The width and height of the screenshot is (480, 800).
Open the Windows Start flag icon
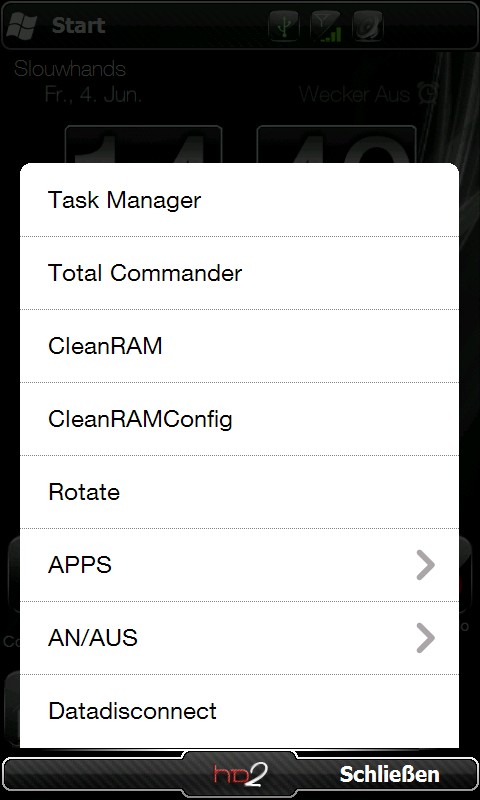pos(21,26)
